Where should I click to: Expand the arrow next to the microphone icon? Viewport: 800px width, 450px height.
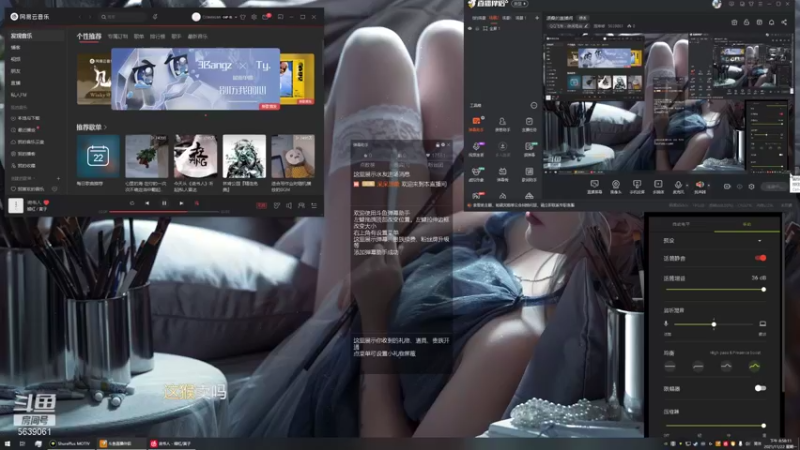[x=687, y=185]
